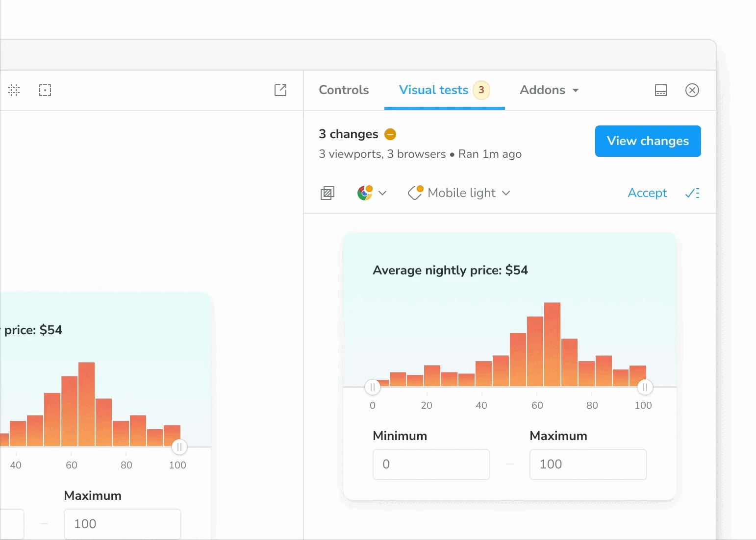Select the Chrome browser icon

365,193
